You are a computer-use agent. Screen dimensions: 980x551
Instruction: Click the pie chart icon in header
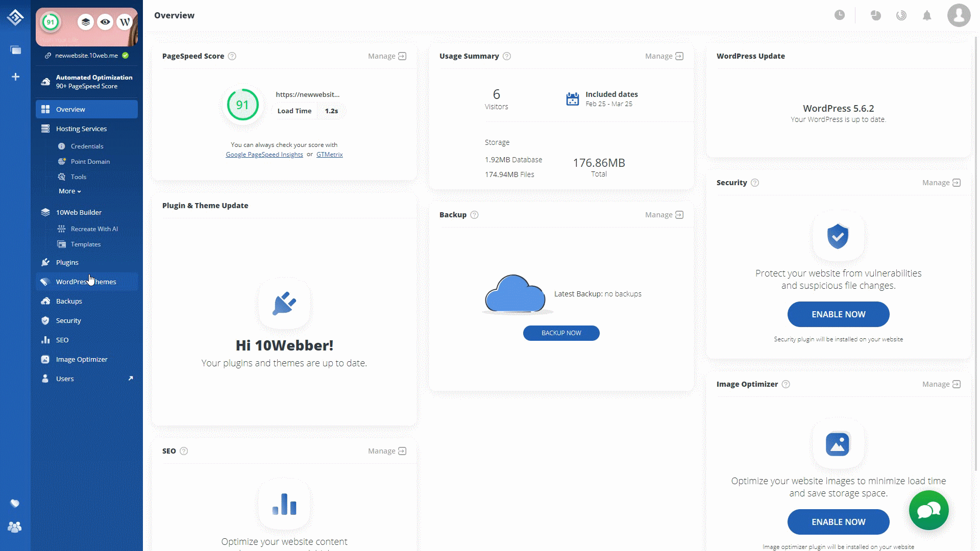(876, 15)
